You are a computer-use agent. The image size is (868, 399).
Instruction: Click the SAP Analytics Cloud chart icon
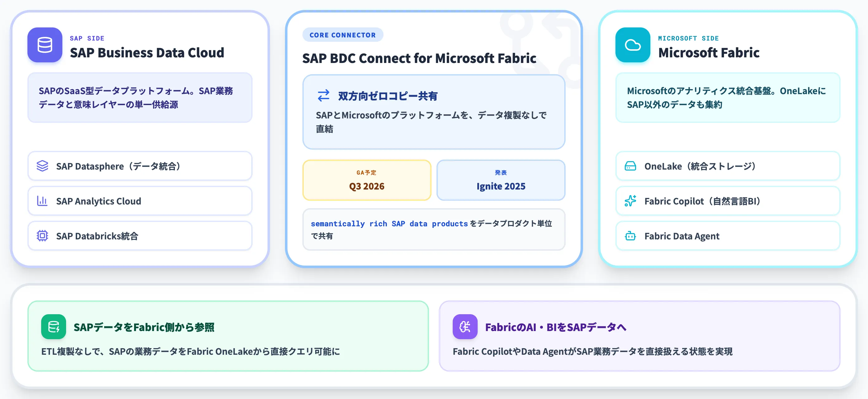point(42,201)
